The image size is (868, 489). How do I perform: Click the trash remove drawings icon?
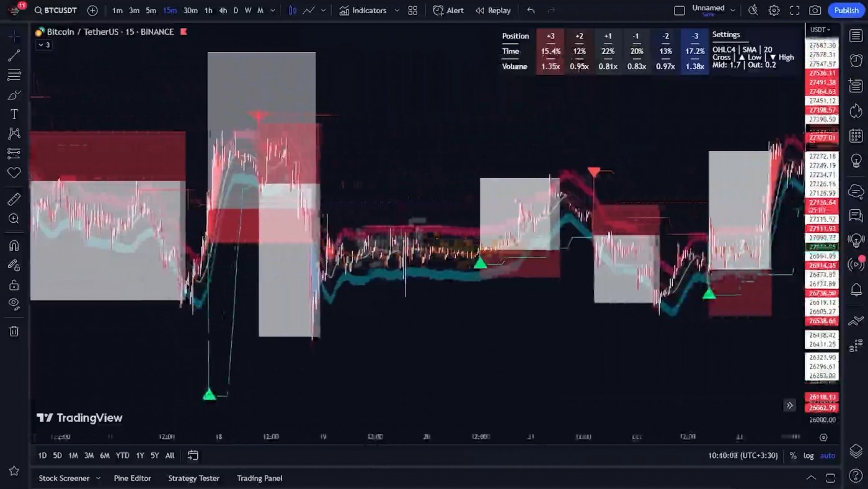tap(14, 331)
